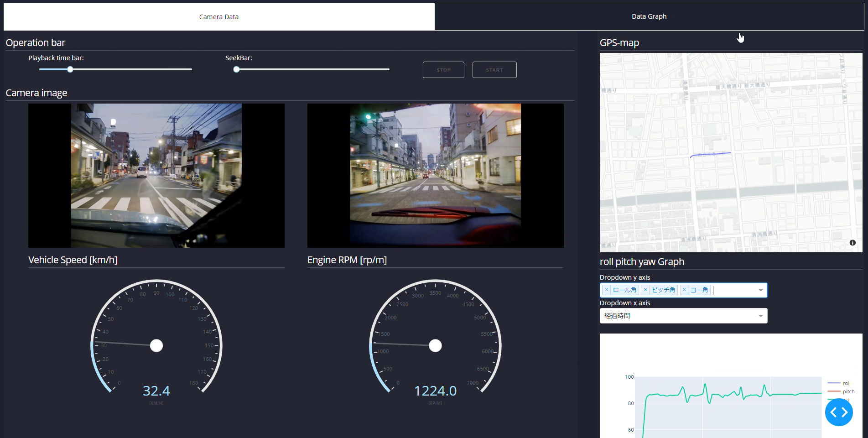Select the Camera Data tab
The height and width of the screenshot is (438, 868).
click(219, 17)
